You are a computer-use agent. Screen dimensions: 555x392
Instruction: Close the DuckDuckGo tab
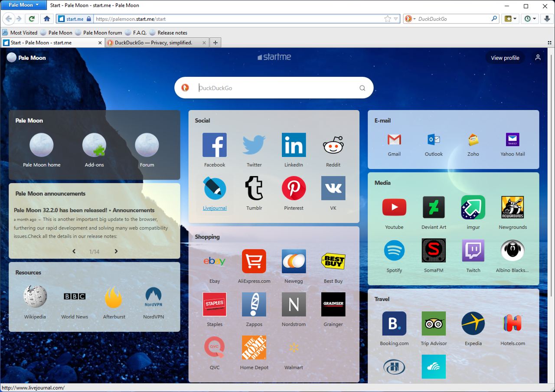click(203, 42)
